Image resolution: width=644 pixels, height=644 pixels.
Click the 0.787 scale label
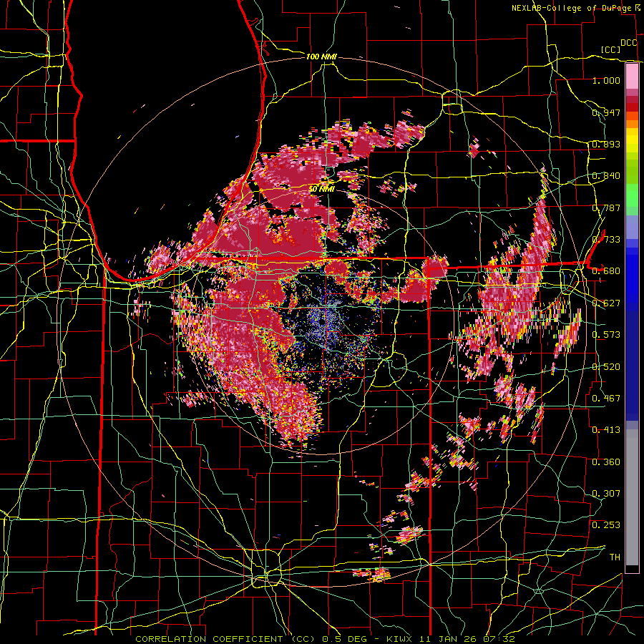click(606, 208)
